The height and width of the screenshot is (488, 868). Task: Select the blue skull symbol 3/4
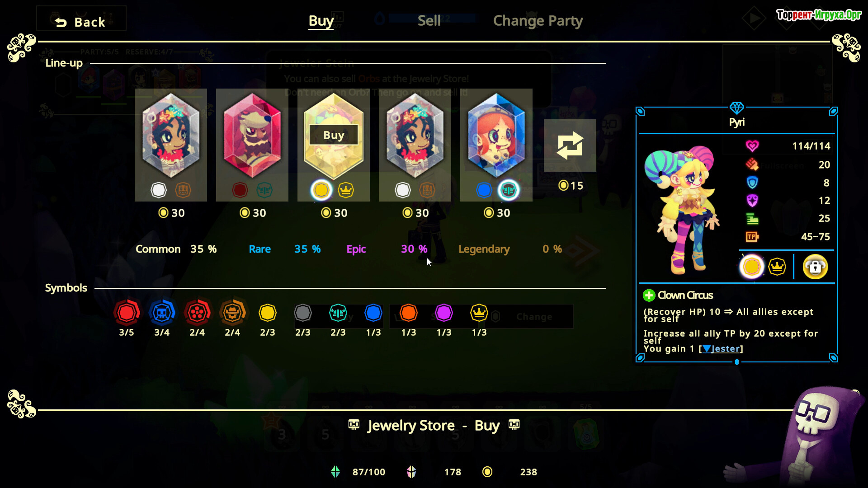[162, 312]
